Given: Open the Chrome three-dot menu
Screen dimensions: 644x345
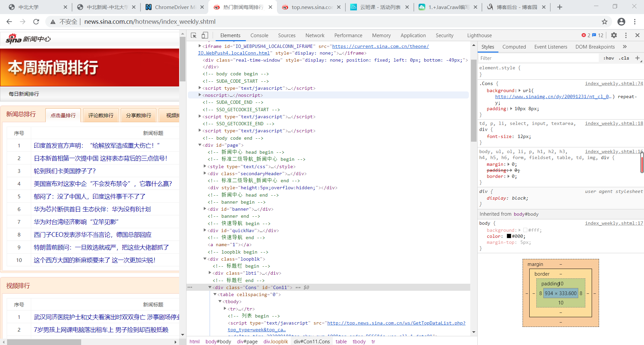Looking at the screenshot, I should point(635,22).
